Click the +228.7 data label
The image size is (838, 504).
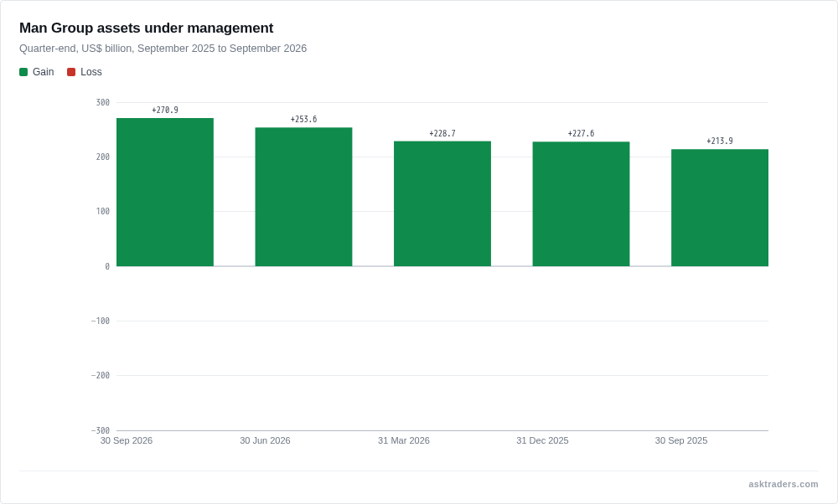click(x=442, y=133)
